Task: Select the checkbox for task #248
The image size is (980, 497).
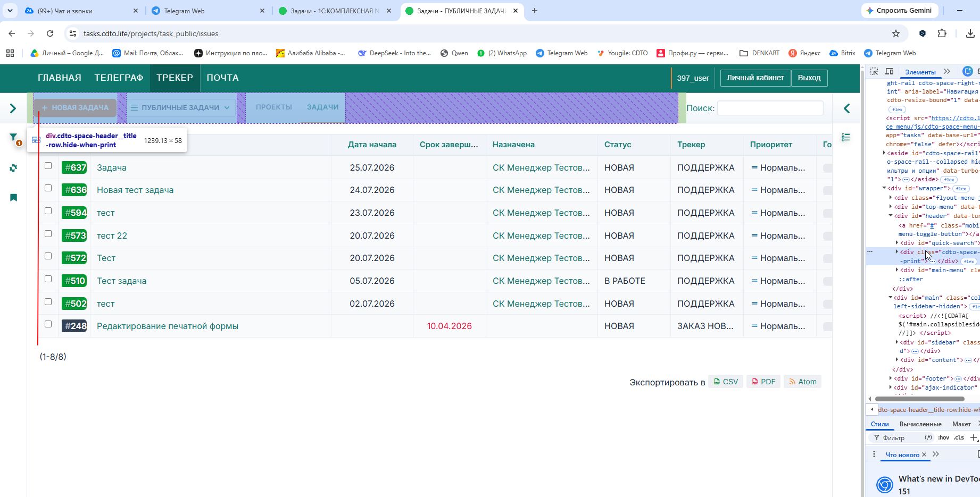Action: click(48, 324)
